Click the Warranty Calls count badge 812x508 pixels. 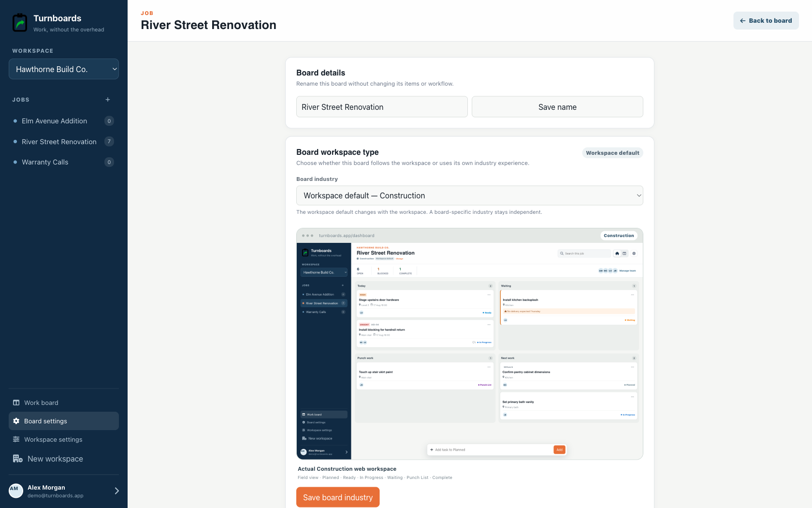click(109, 162)
